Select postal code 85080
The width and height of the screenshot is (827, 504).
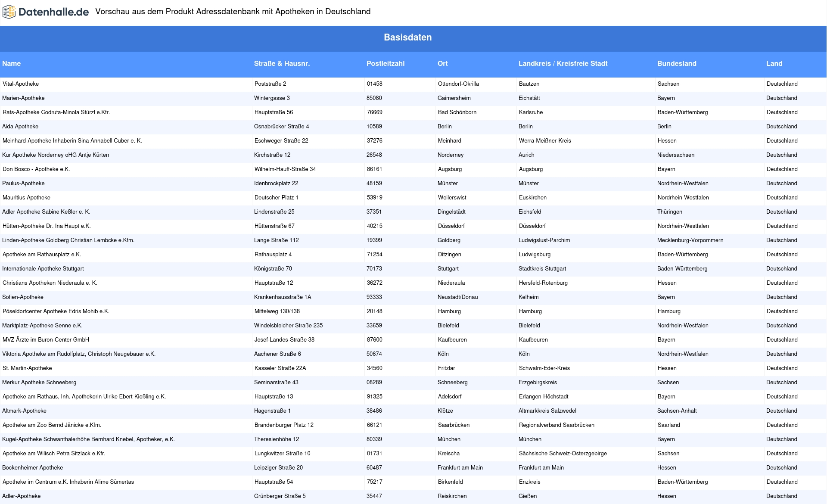[374, 98]
